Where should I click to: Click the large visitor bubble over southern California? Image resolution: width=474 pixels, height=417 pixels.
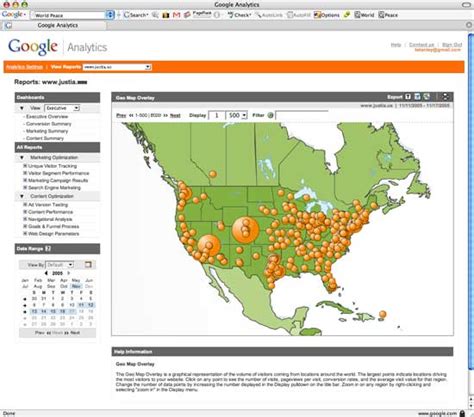pos(209,246)
